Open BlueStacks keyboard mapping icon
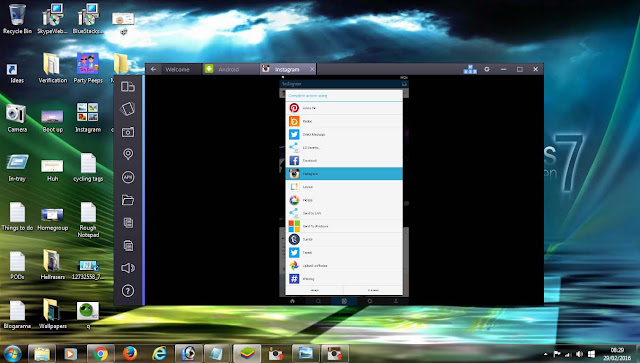The height and width of the screenshot is (363, 640). (470, 69)
